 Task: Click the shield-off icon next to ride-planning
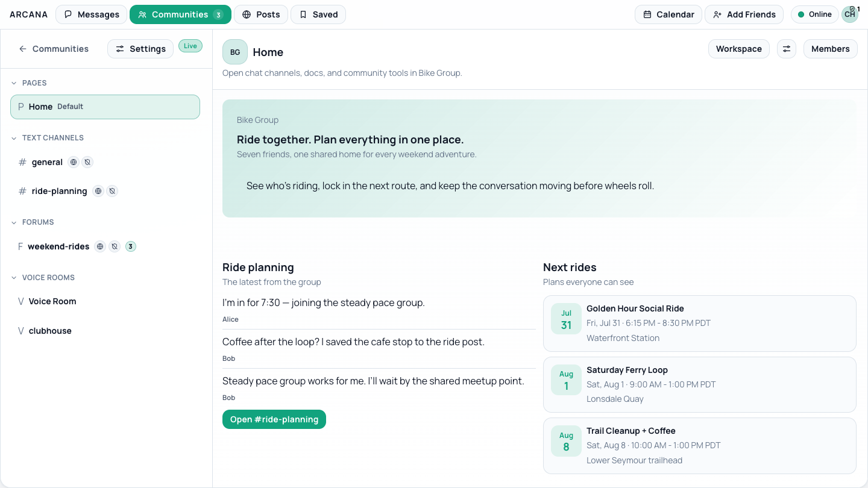[x=112, y=191]
